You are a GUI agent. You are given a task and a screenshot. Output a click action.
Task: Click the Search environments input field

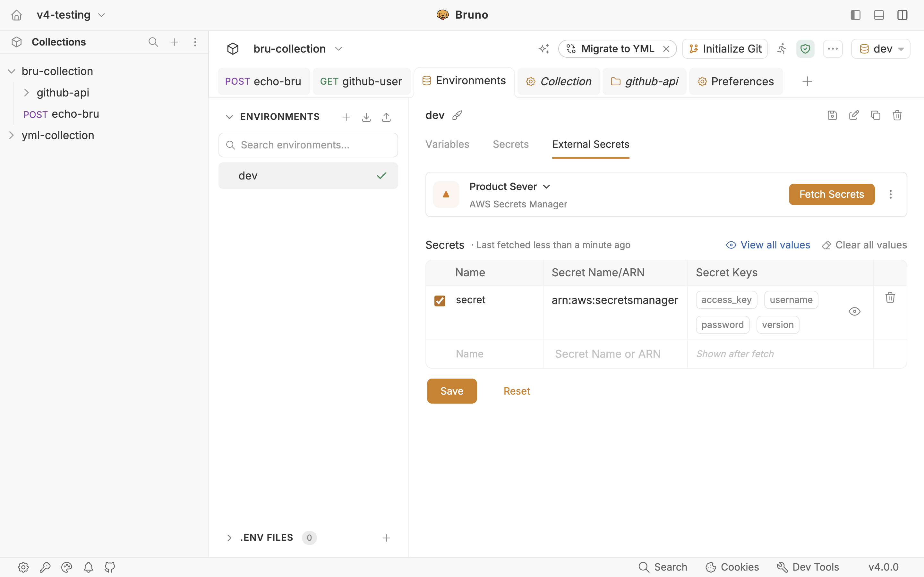pyautogui.click(x=308, y=145)
